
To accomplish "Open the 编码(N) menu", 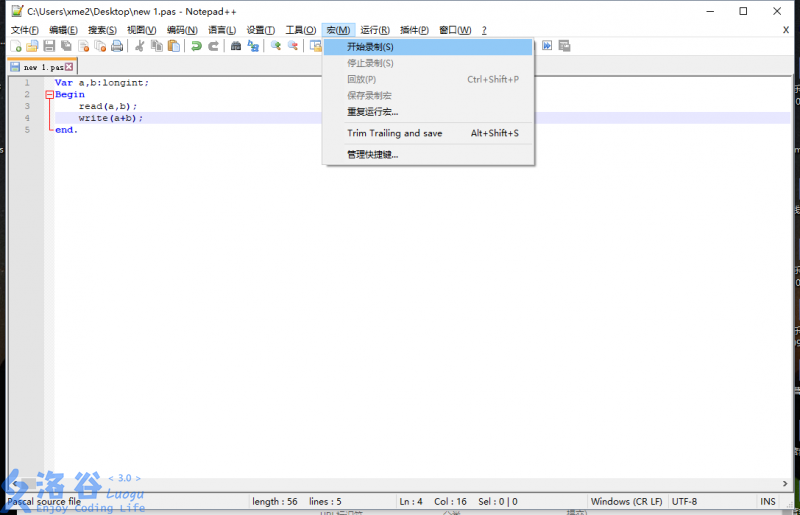I will (182, 30).
